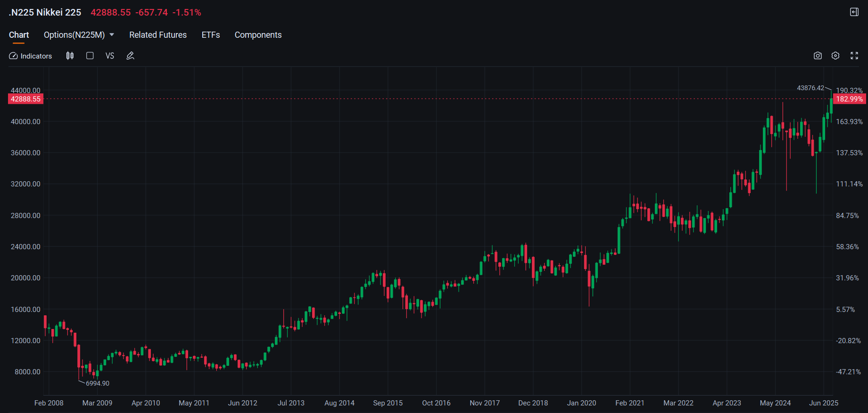Screen dimensions: 868x413
Task: Click the 6994.90 low price annotation
Action: click(x=98, y=383)
